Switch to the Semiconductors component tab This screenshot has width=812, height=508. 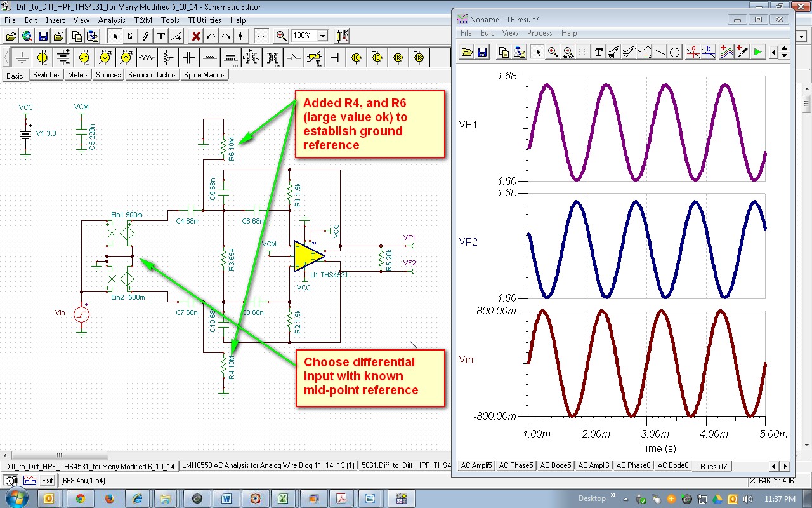tap(152, 74)
